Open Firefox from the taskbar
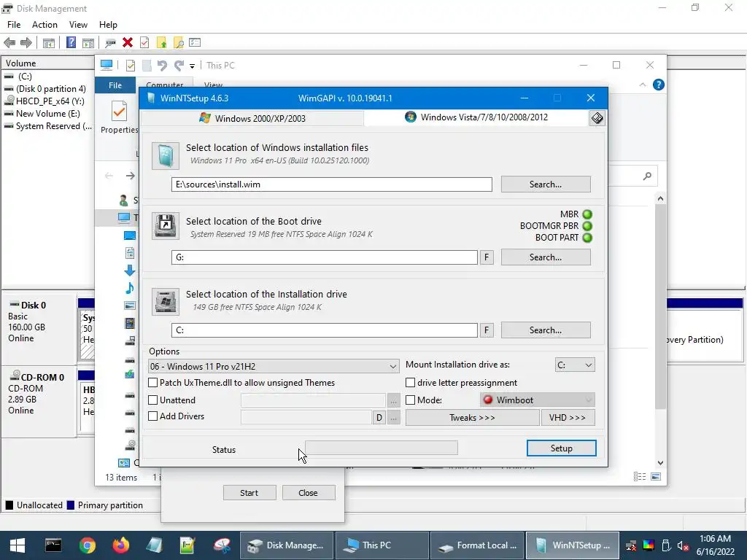The image size is (747, 560). pyautogui.click(x=120, y=545)
